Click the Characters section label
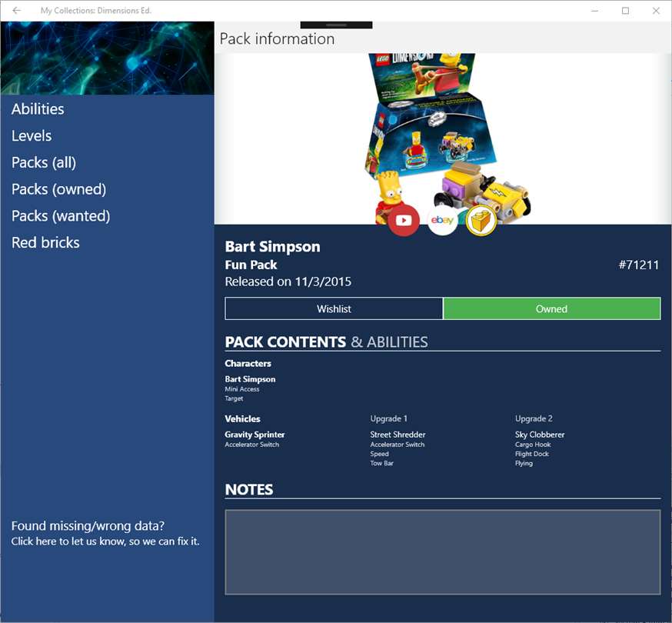Image resolution: width=672 pixels, height=623 pixels. (248, 364)
